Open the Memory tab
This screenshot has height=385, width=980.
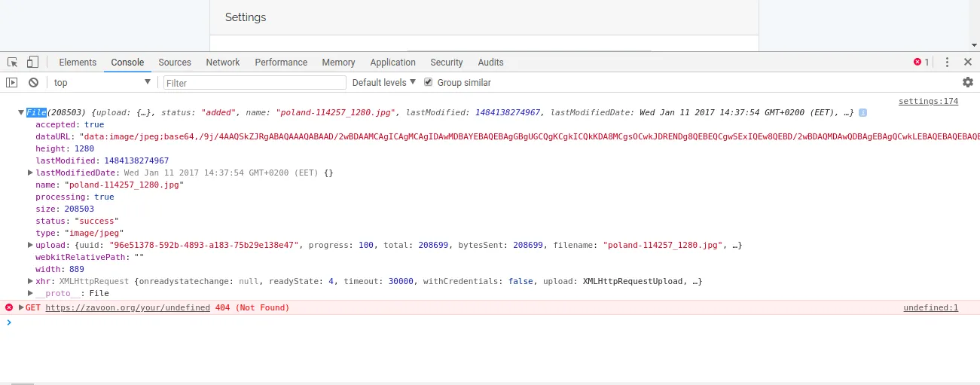point(338,63)
